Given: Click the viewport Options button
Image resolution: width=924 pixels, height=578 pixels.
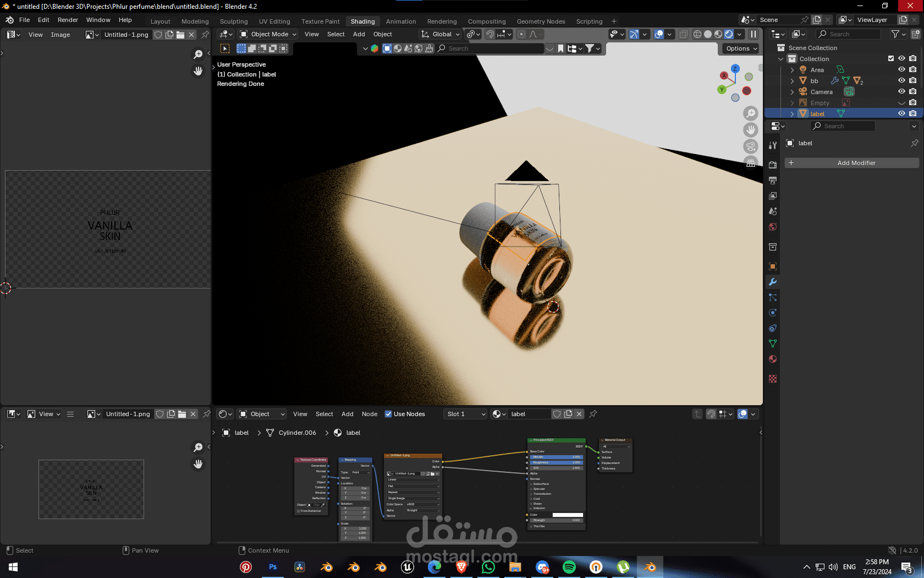Looking at the screenshot, I should point(741,48).
